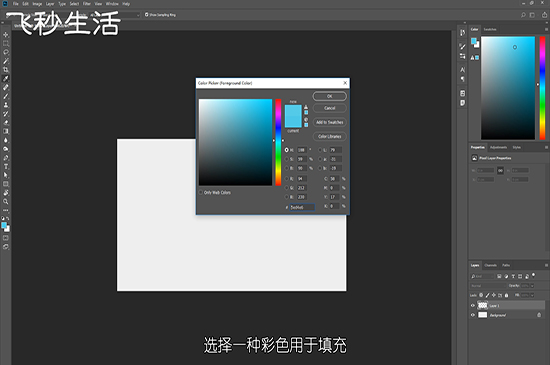Screen dimensions: 550x365
Task: Hide Layer 1 with its eye icon
Action: (x=472, y=305)
